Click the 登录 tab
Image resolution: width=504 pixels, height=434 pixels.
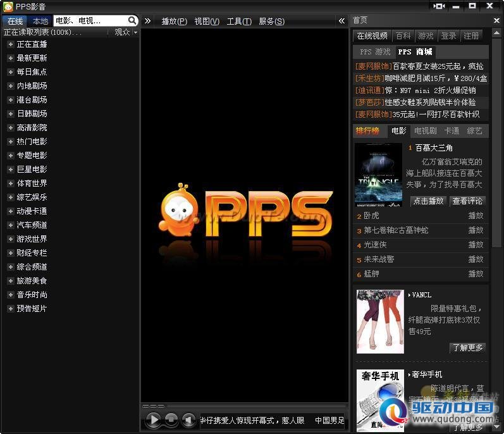coord(448,35)
